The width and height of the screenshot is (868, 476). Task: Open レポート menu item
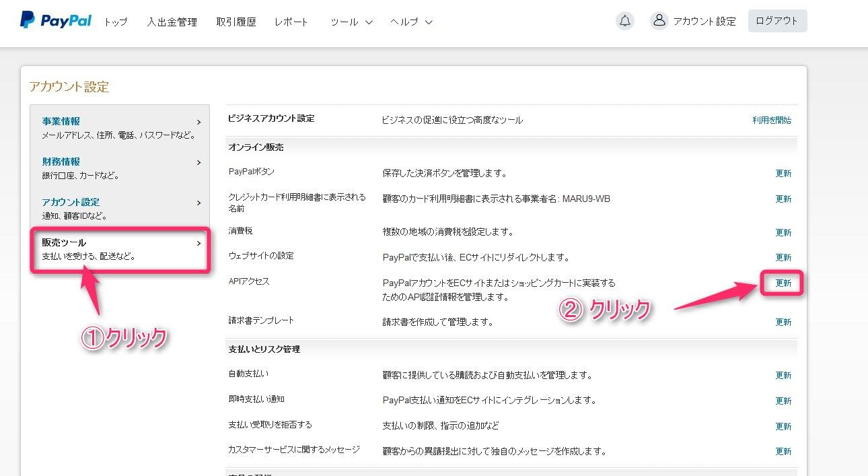pos(291,22)
